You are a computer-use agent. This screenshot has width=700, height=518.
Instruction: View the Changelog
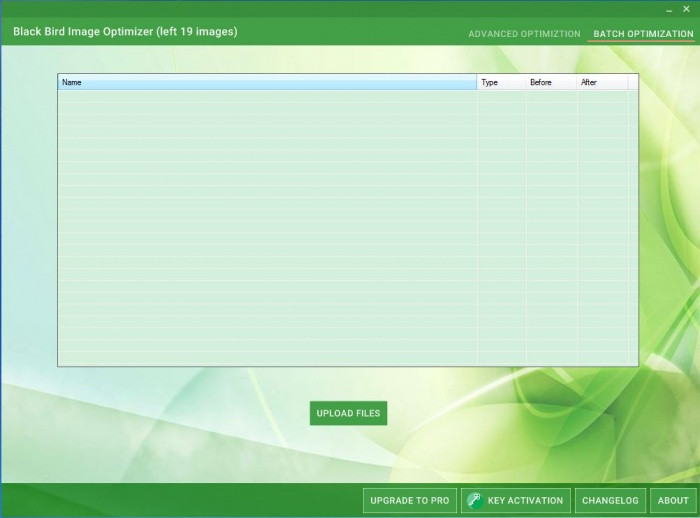(x=610, y=501)
